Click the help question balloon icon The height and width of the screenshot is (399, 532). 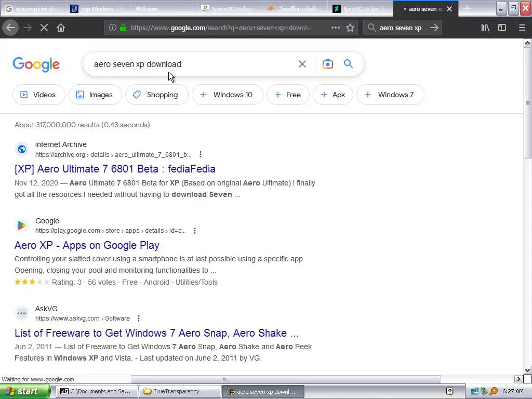449,392
